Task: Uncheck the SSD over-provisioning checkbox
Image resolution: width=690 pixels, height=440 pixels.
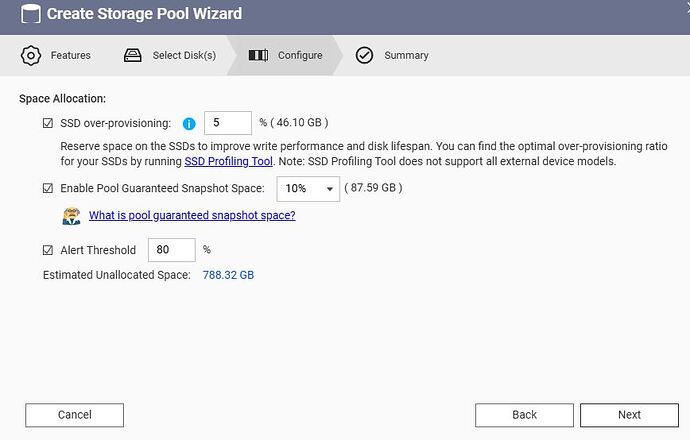Action: 48,124
